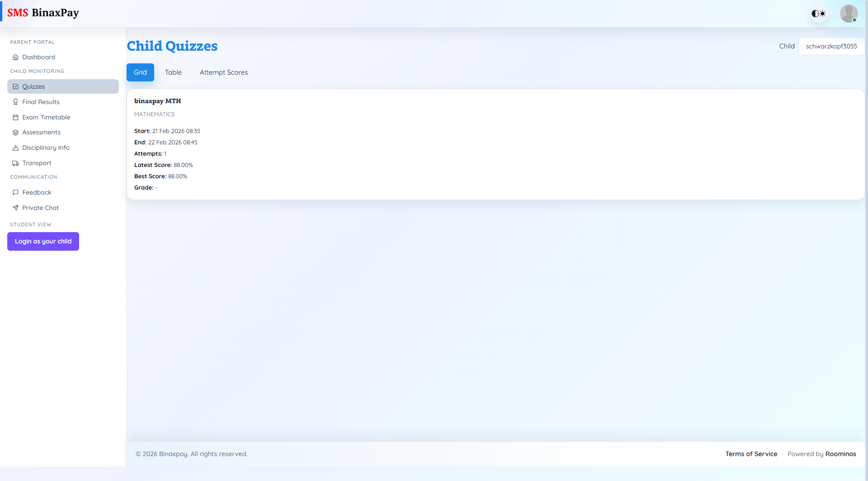Open Quizzes via its checklist icon

tap(16, 86)
